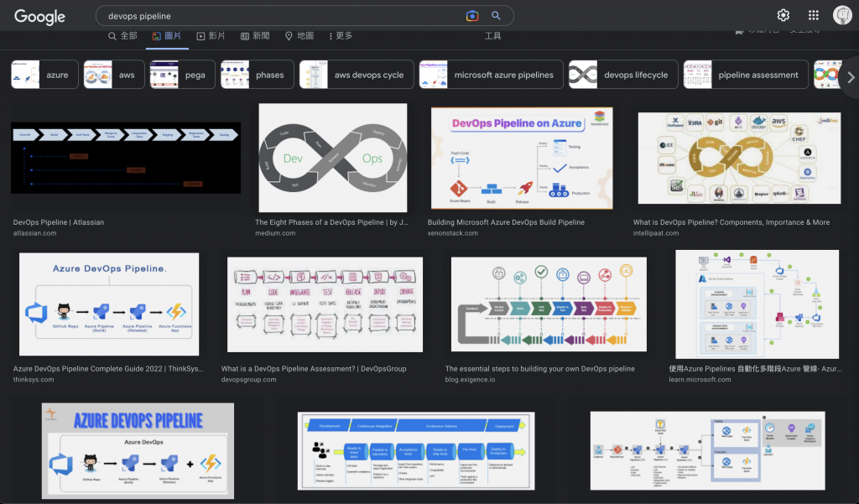Click 'Building Microsoft Azure DevOps Build Pipeline' title

point(506,222)
